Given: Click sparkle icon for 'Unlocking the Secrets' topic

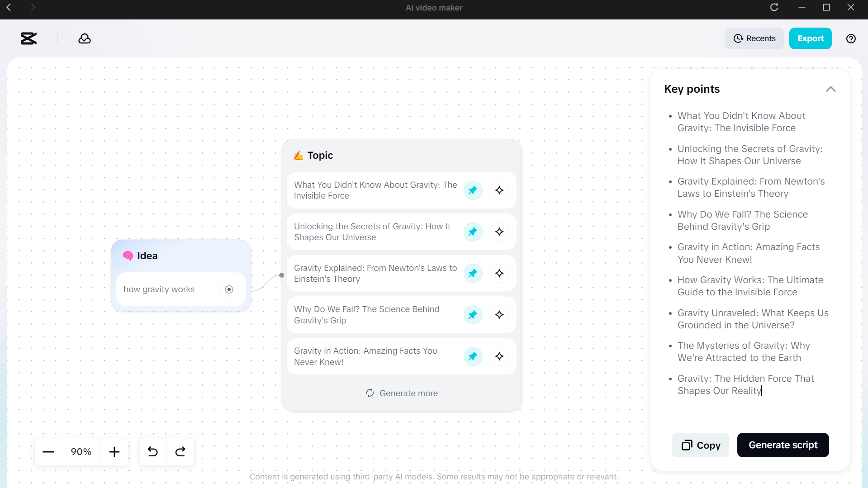Looking at the screenshot, I should tap(499, 232).
